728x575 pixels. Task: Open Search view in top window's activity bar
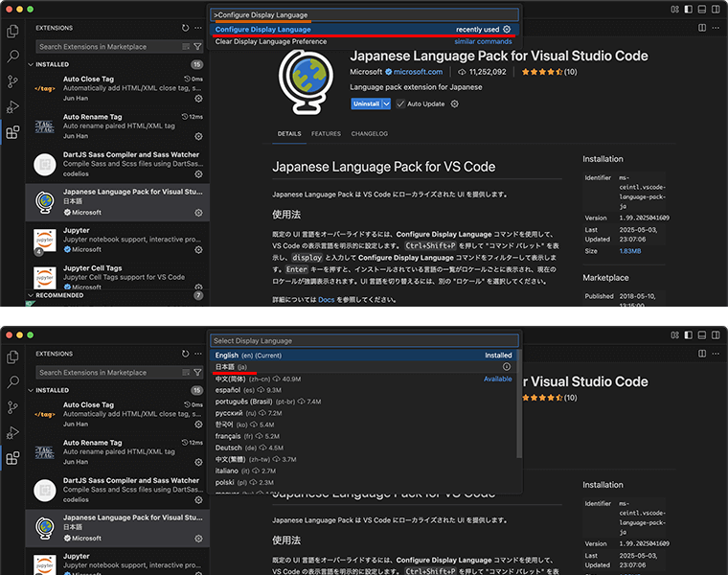pyautogui.click(x=12, y=57)
